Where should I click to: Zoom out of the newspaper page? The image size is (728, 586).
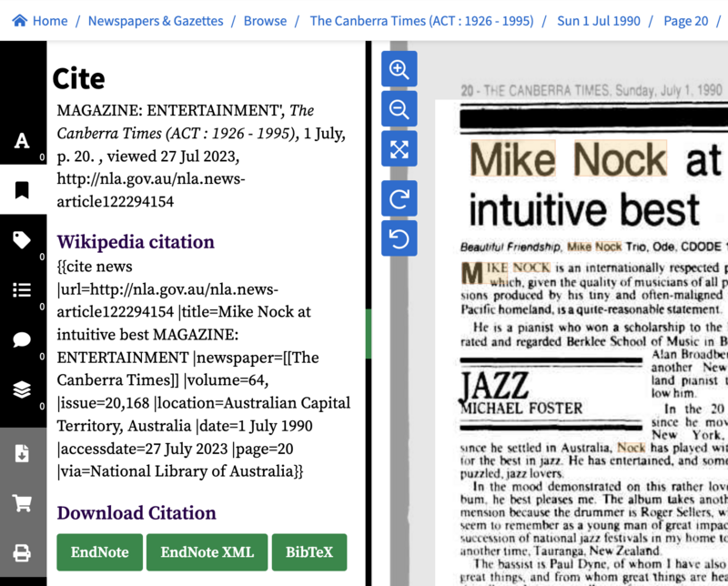click(399, 108)
